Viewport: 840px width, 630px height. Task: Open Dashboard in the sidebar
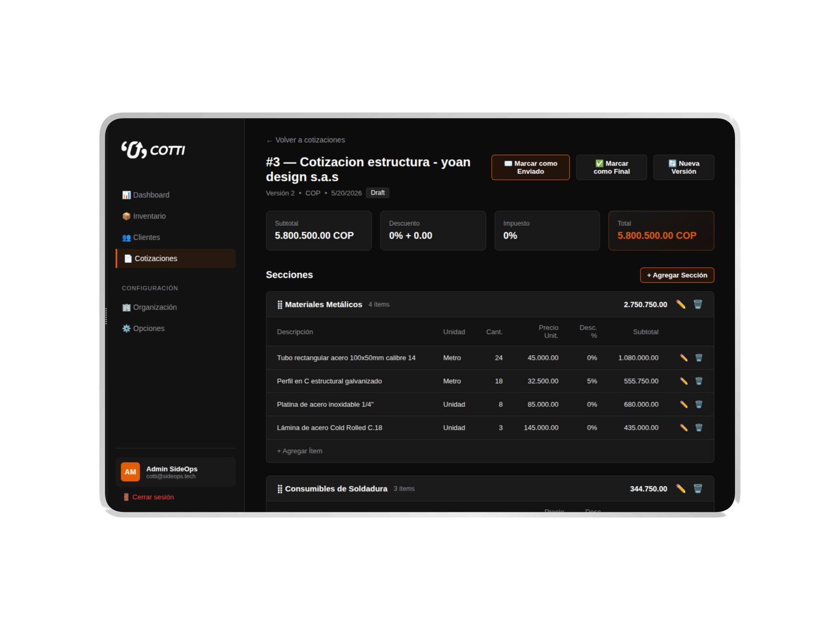coord(176,195)
